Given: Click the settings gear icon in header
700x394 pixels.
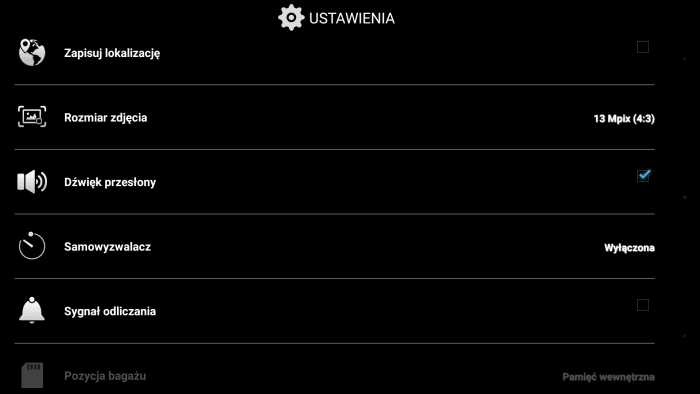Looking at the screenshot, I should pos(291,18).
